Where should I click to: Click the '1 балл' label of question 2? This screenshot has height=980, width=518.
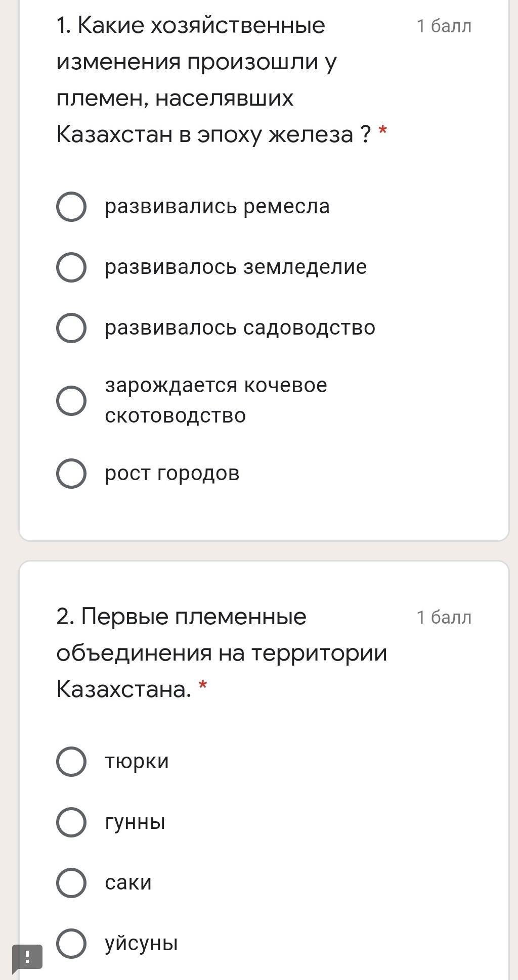(444, 618)
